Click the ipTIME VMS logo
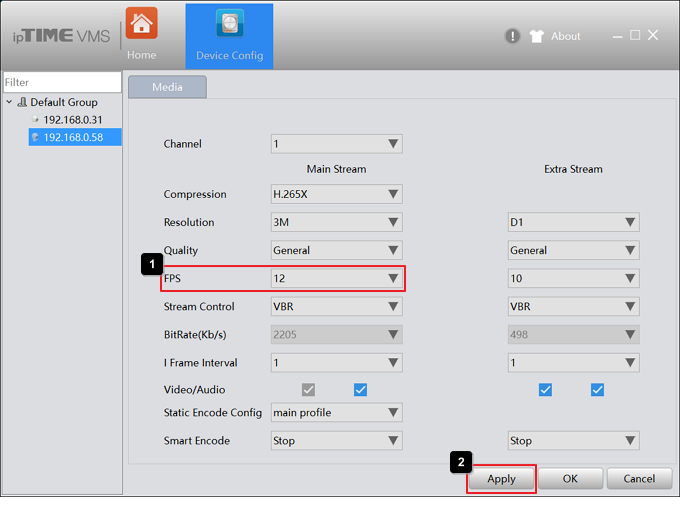Viewport: 680px width, 514px height. click(61, 36)
